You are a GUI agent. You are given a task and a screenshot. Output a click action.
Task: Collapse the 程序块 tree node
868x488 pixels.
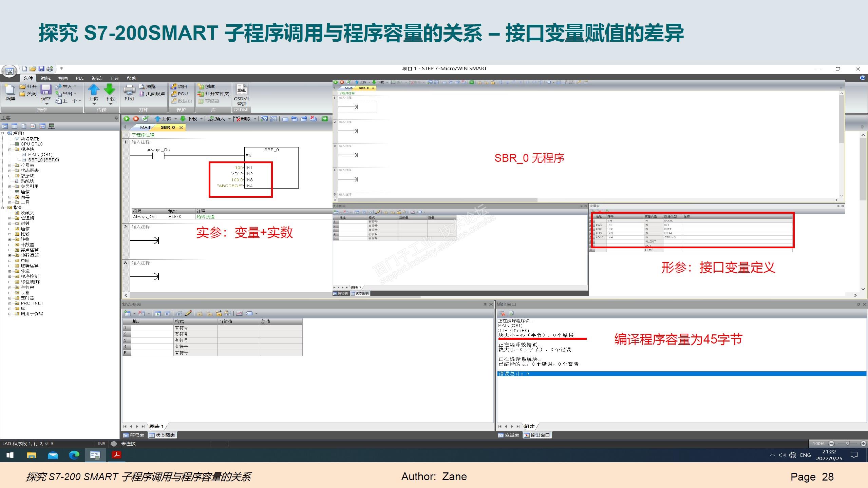tap(10, 149)
